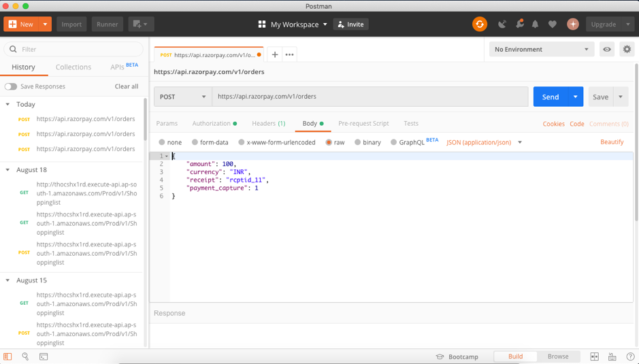Collapse the August 15 history group
639x364 pixels.
pos(7,280)
